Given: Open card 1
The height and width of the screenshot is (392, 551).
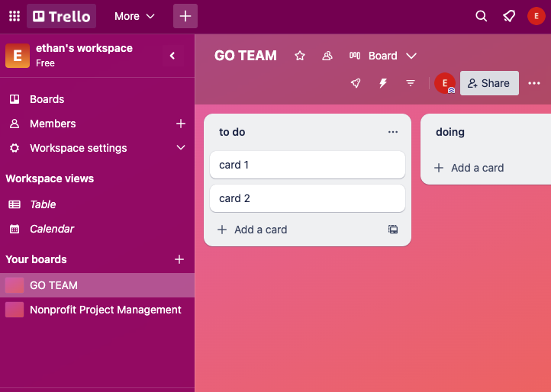Looking at the screenshot, I should (x=307, y=165).
